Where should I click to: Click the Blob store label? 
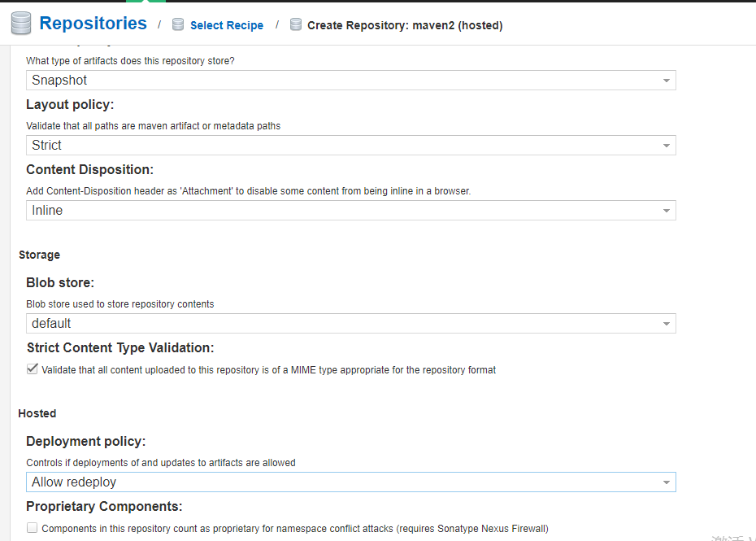pos(60,282)
